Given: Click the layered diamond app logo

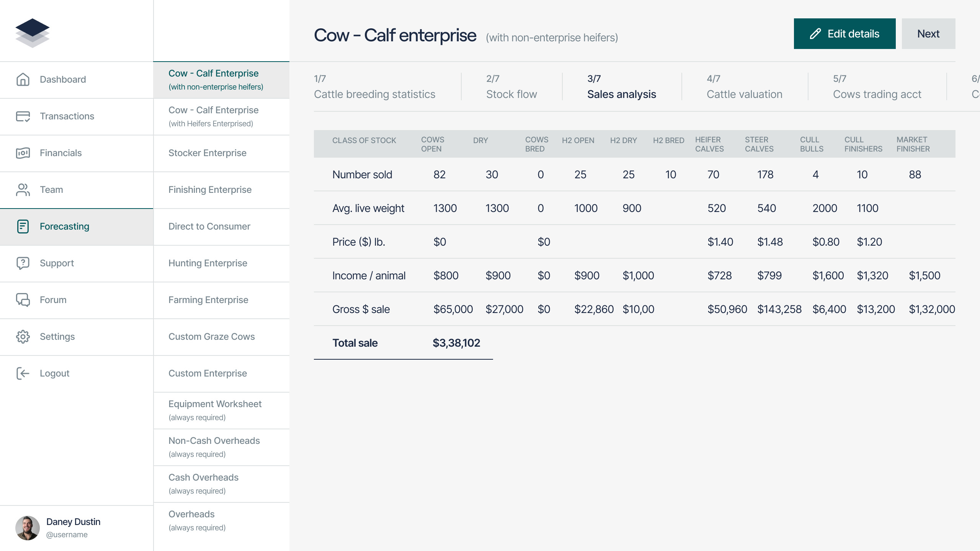Looking at the screenshot, I should pyautogui.click(x=33, y=33).
